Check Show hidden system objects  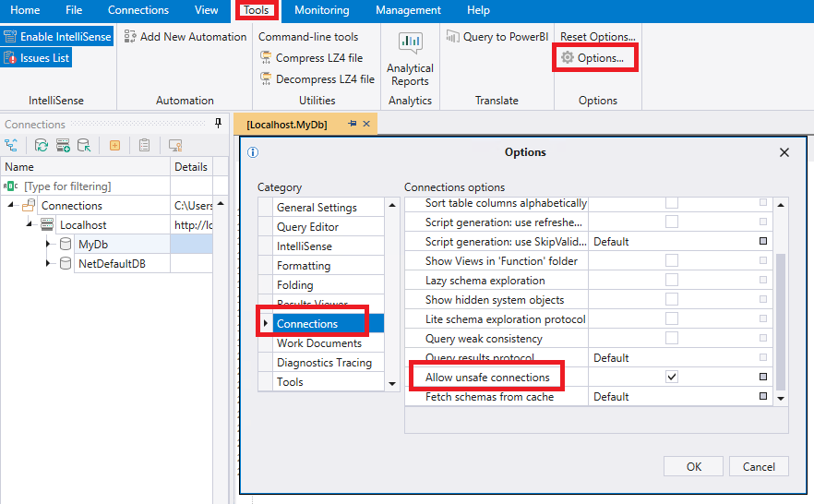coord(672,299)
